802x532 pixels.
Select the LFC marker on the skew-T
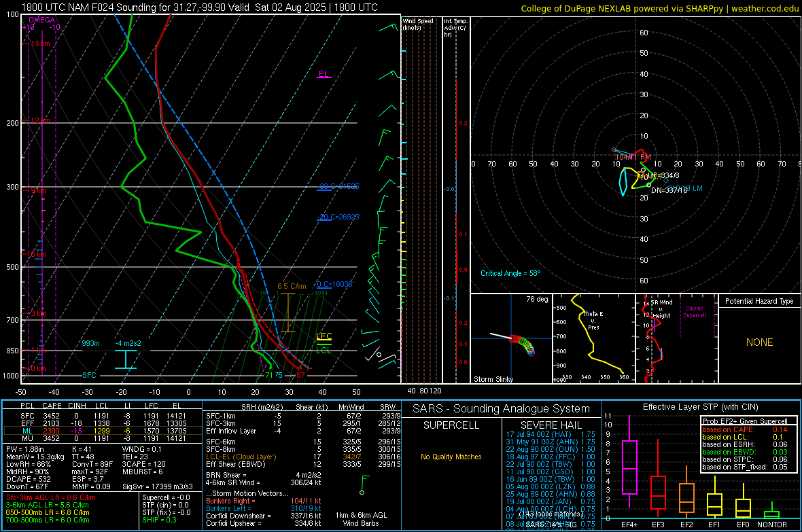(x=324, y=336)
